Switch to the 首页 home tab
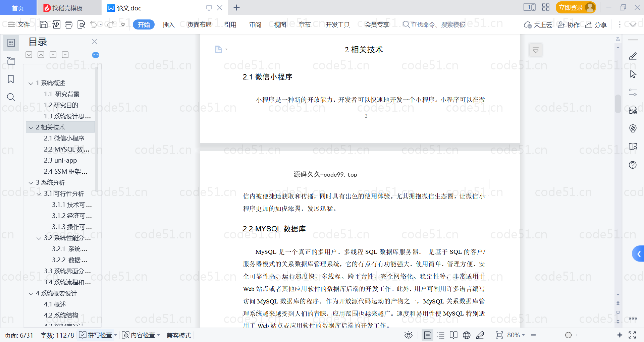This screenshot has width=644, height=342. click(18, 8)
